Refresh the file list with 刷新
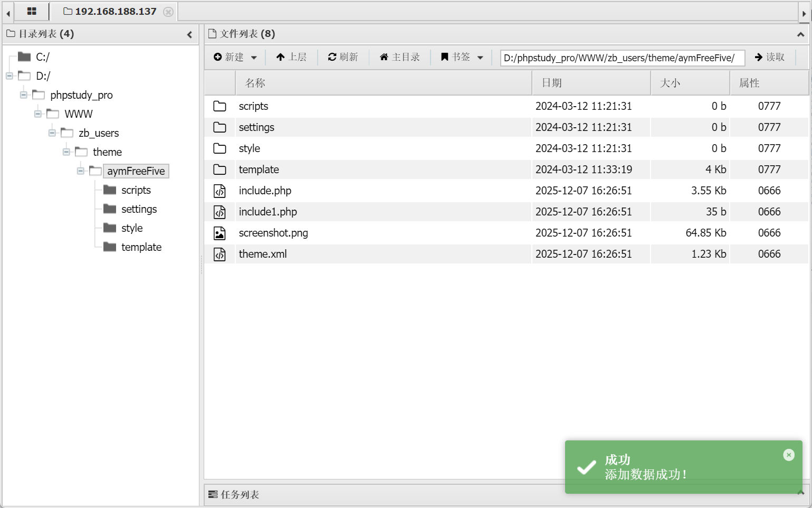The height and width of the screenshot is (508, 812). (x=343, y=57)
